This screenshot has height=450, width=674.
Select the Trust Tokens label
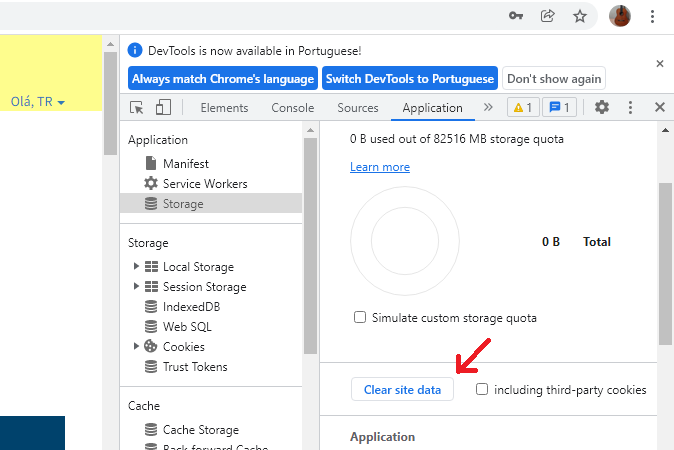pyautogui.click(x=195, y=367)
